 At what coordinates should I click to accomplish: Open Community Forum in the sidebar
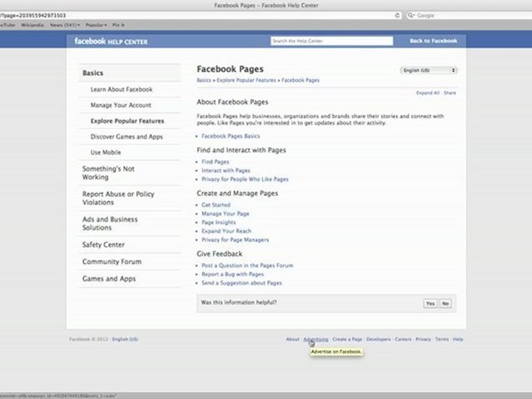[x=112, y=262]
